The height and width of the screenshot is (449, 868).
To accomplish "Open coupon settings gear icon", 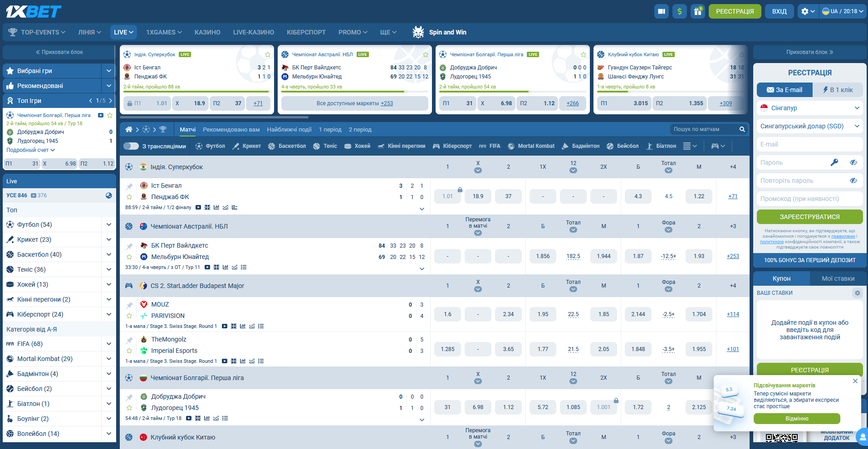I will (x=857, y=293).
